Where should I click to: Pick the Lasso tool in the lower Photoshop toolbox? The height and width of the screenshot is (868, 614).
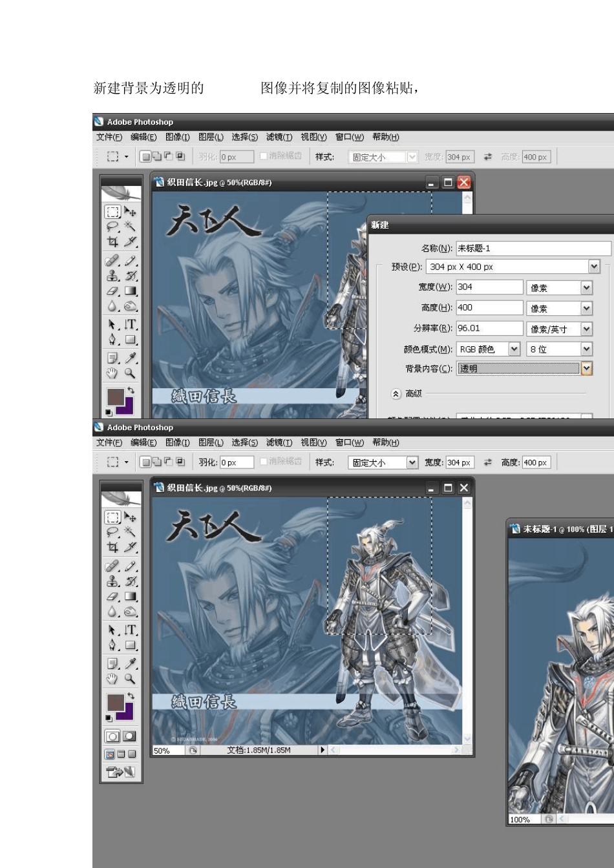[113, 532]
